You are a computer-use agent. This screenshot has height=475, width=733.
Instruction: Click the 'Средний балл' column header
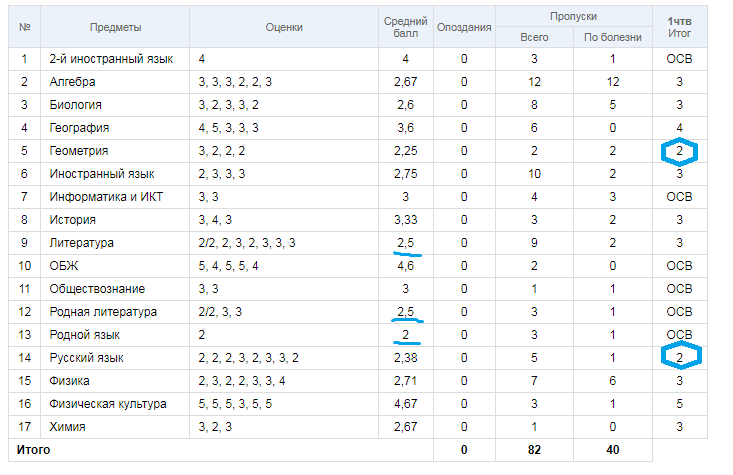tap(405, 27)
